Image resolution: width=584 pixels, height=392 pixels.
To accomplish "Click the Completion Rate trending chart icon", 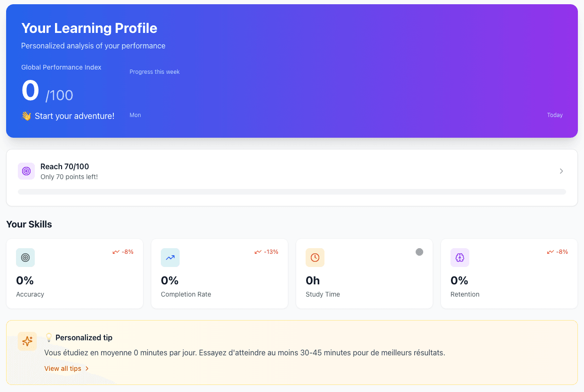I will tap(170, 258).
